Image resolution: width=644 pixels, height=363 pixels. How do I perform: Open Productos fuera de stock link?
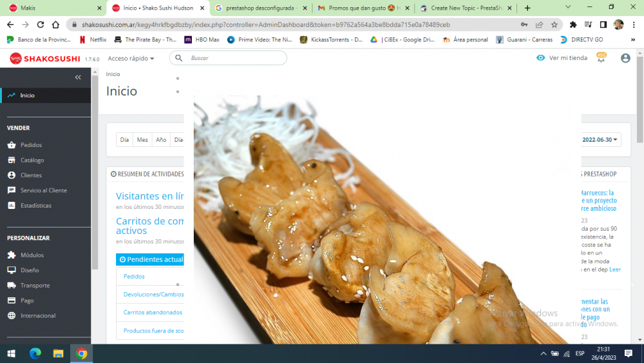coord(154,331)
